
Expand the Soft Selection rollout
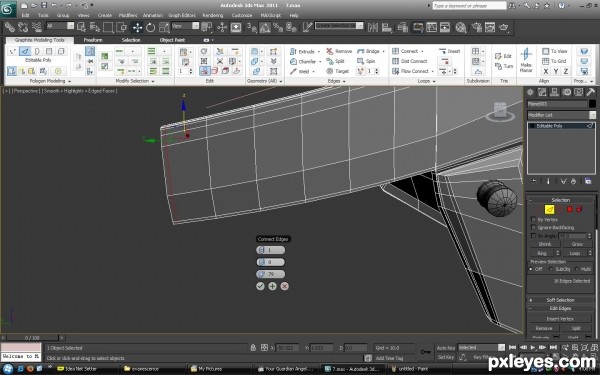click(561, 300)
